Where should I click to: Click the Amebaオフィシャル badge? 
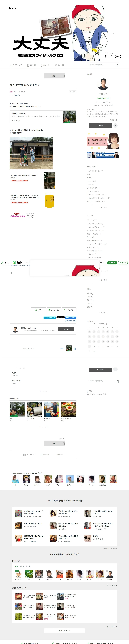pyautogui.click(x=103, y=98)
